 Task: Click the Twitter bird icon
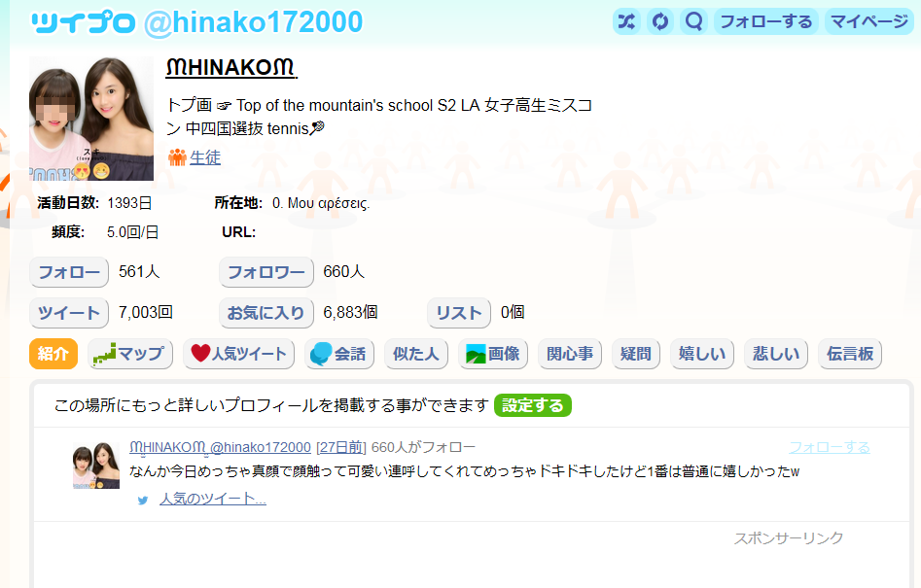(143, 500)
